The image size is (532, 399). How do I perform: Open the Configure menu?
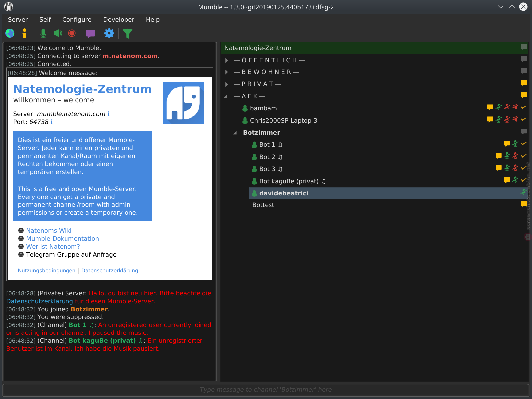77,20
